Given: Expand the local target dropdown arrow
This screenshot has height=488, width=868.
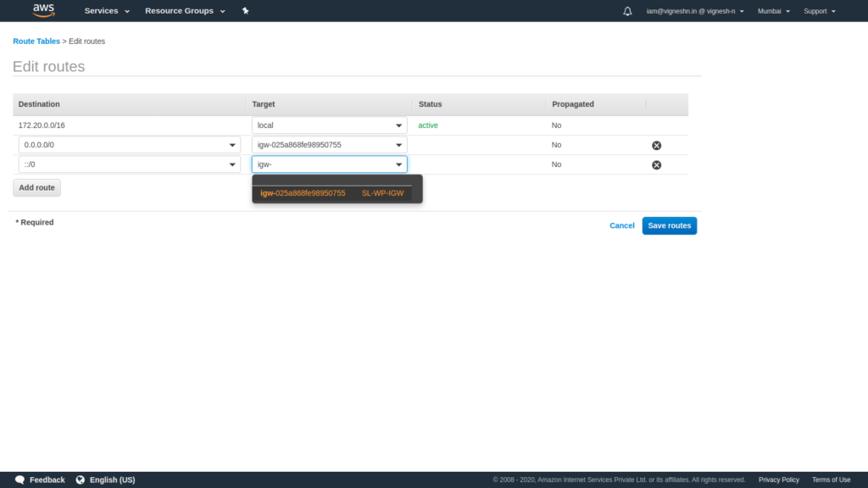Looking at the screenshot, I should [x=398, y=125].
